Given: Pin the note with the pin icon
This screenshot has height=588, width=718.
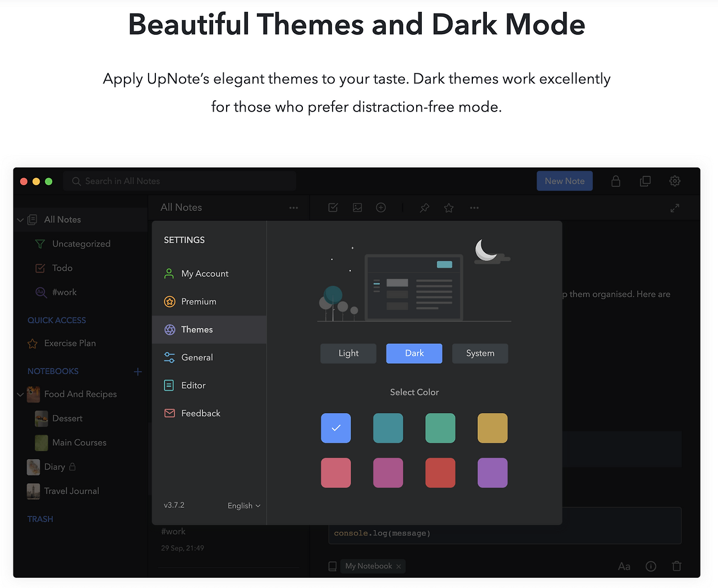Looking at the screenshot, I should [x=425, y=208].
